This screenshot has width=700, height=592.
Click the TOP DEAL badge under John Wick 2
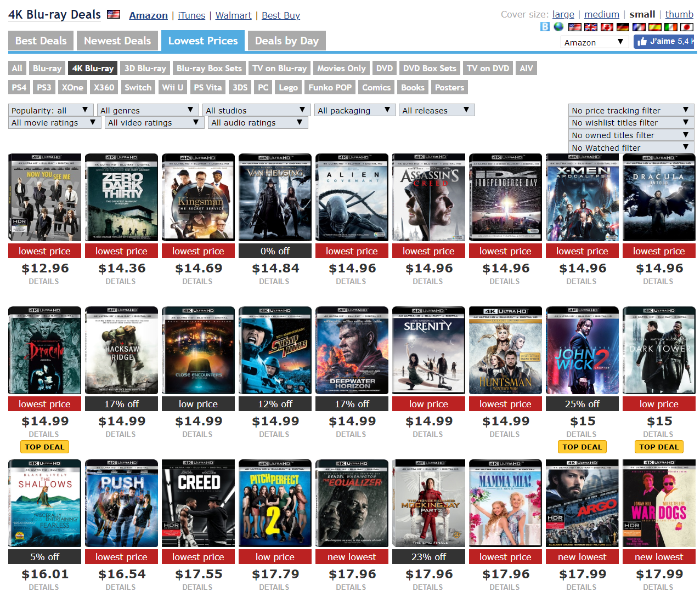click(x=583, y=447)
